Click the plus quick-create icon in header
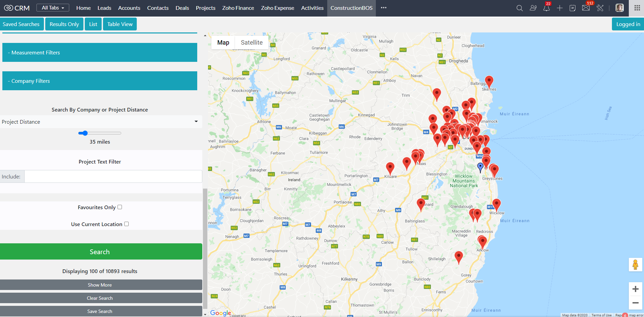 pos(560,8)
